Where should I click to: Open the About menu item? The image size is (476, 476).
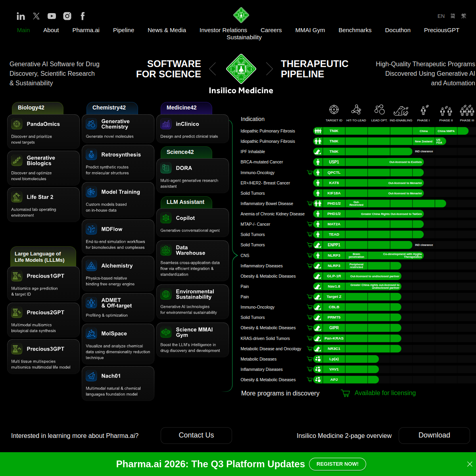point(51,30)
